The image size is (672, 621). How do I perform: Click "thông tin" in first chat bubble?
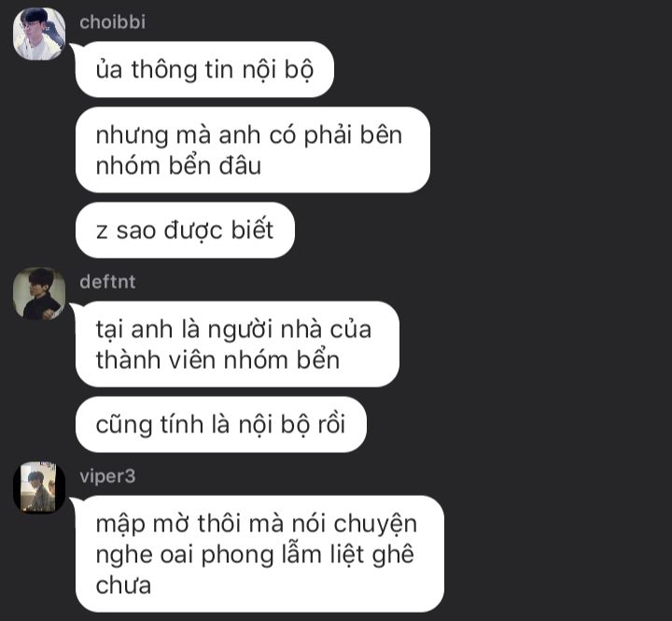pyautogui.click(x=182, y=69)
